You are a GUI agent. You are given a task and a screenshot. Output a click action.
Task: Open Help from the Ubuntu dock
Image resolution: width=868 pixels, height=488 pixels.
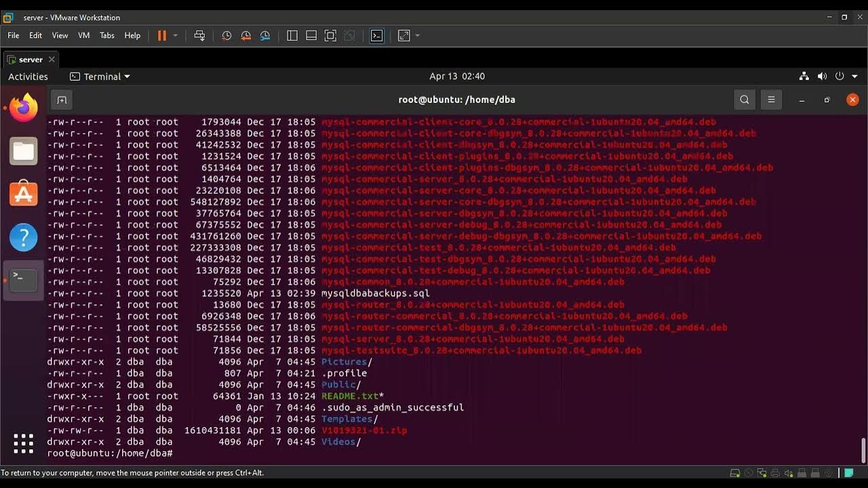click(x=24, y=237)
